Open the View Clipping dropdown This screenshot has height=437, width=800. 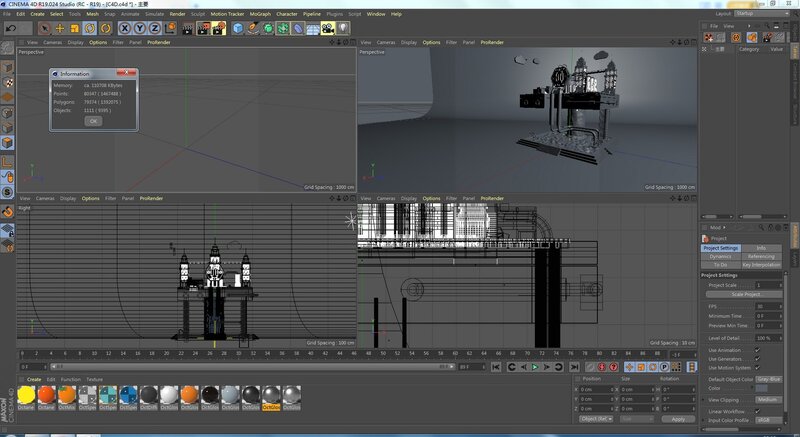point(768,399)
